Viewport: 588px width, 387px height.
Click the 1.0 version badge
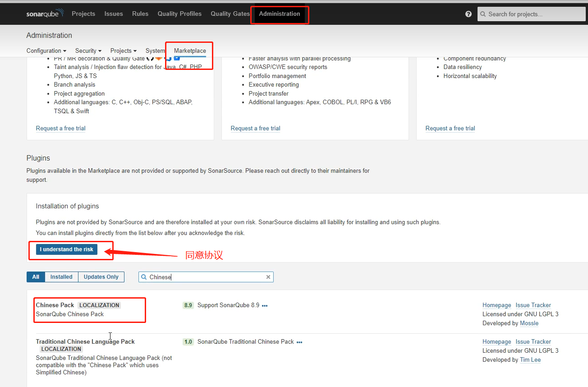pos(188,342)
